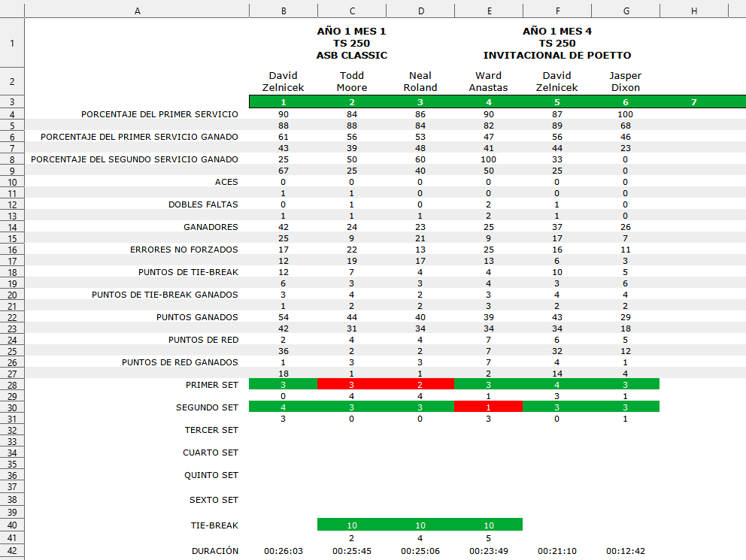Click the QUINTO SET label
The image size is (746, 560).
pos(211,475)
